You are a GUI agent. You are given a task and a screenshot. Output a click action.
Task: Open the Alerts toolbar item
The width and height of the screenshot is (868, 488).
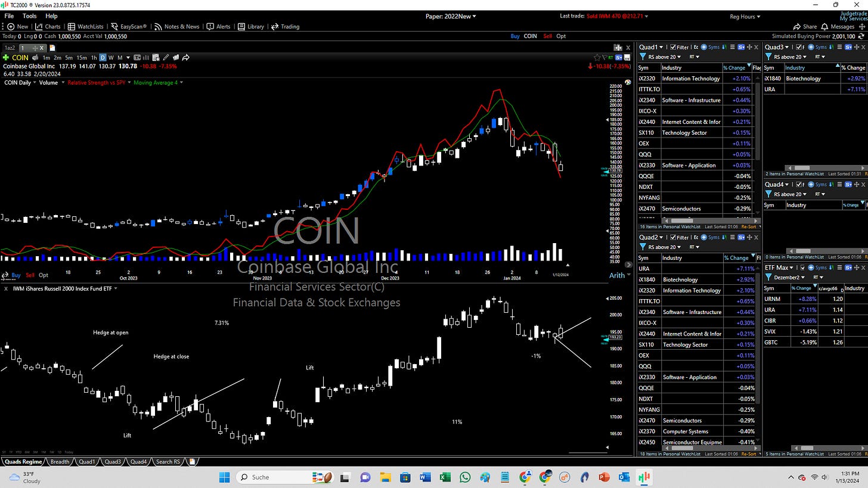tap(218, 26)
